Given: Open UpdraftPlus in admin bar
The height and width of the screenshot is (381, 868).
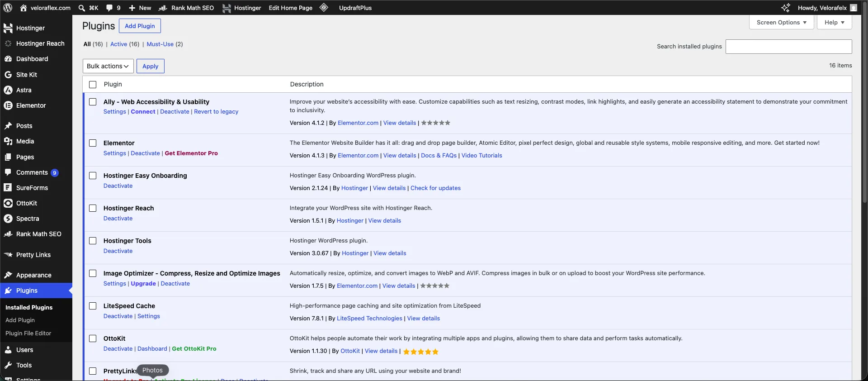Looking at the screenshot, I should 355,8.
